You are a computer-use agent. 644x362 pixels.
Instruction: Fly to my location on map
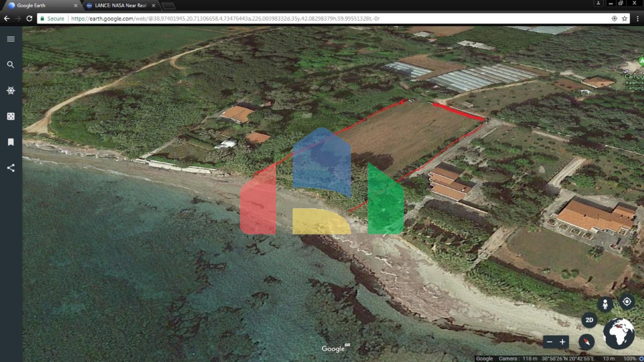pos(627,302)
